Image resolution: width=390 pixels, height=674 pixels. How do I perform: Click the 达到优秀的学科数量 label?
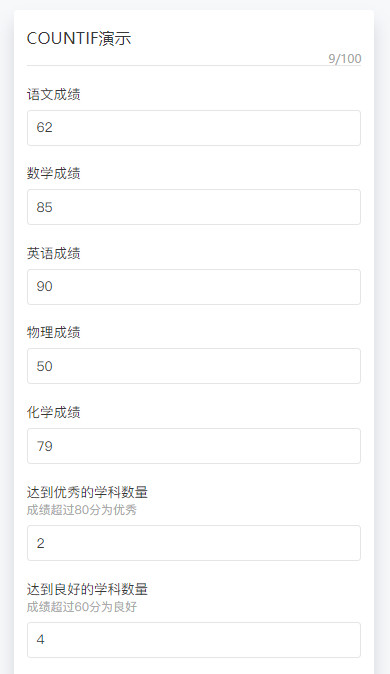pos(87,492)
